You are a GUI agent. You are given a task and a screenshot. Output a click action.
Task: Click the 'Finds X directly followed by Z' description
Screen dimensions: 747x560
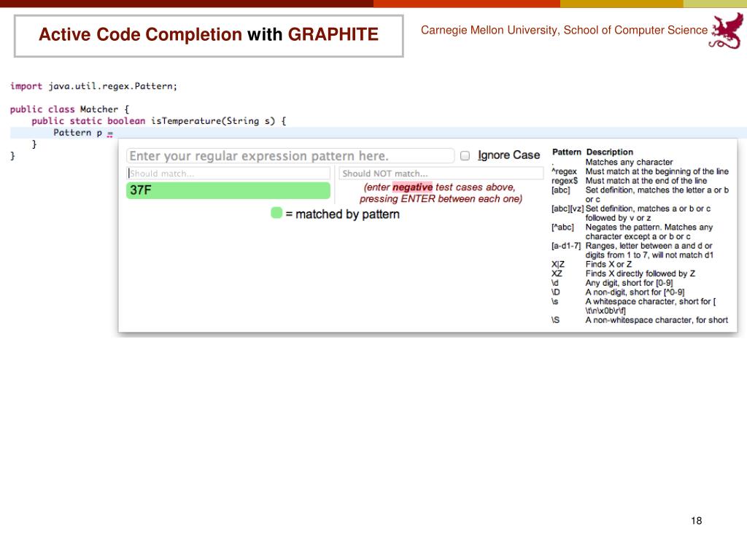(x=640, y=274)
